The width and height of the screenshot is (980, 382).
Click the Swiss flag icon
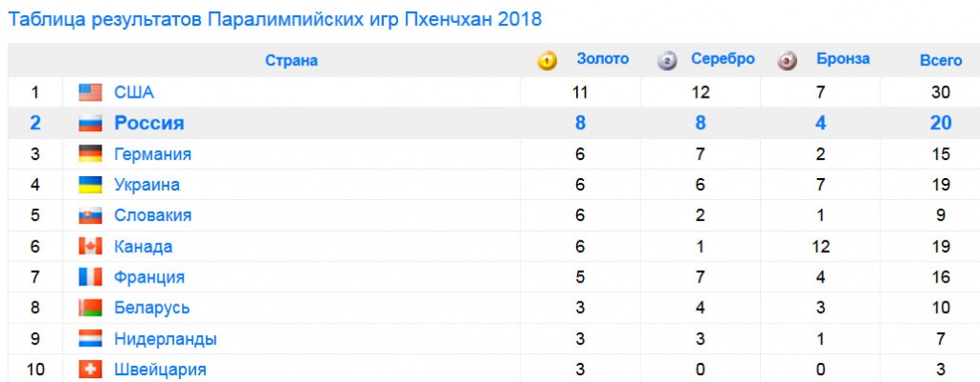(x=90, y=370)
